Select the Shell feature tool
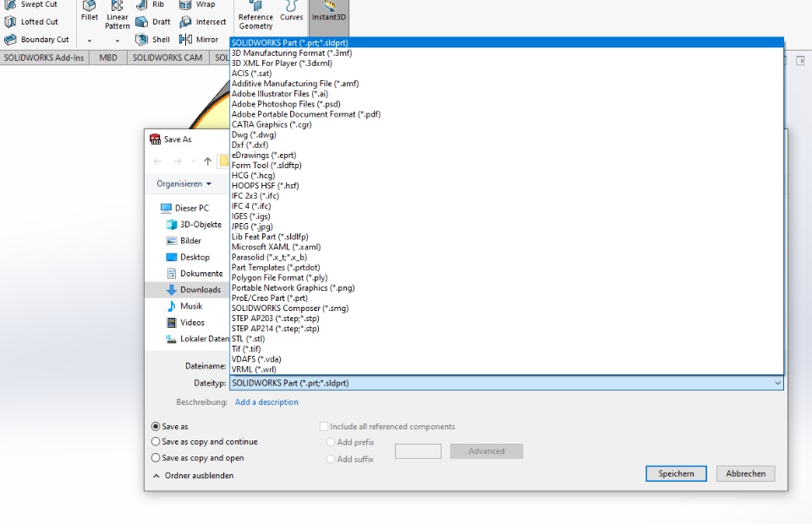Viewport: 812px width, 524px height. 153,40
